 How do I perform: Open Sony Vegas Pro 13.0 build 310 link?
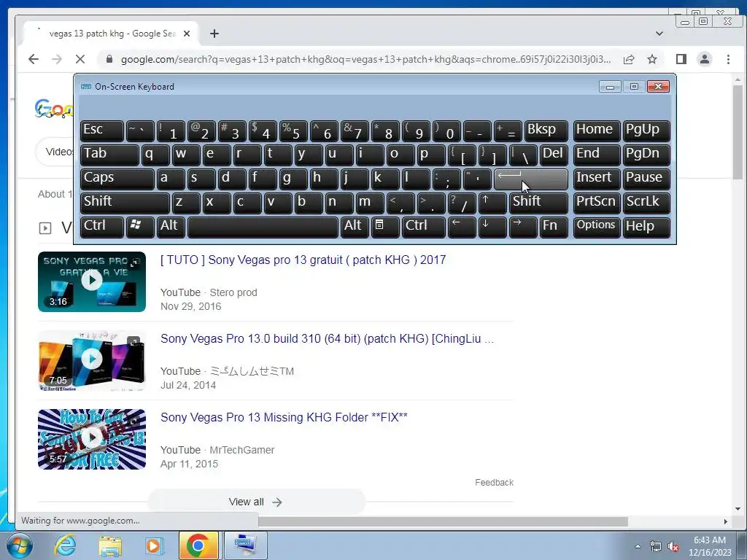pos(327,339)
